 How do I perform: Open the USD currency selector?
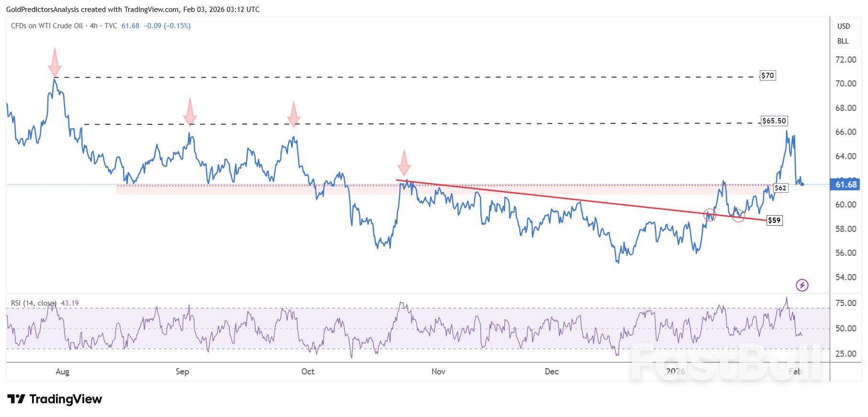click(843, 26)
